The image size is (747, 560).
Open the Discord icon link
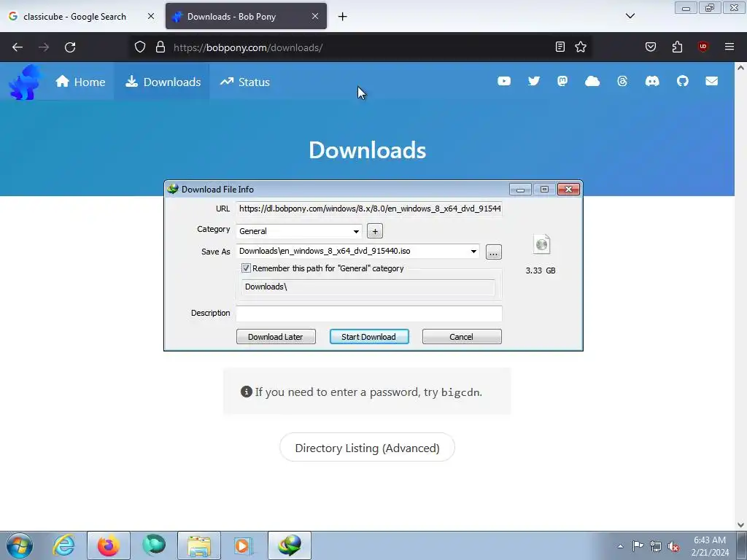pyautogui.click(x=652, y=82)
